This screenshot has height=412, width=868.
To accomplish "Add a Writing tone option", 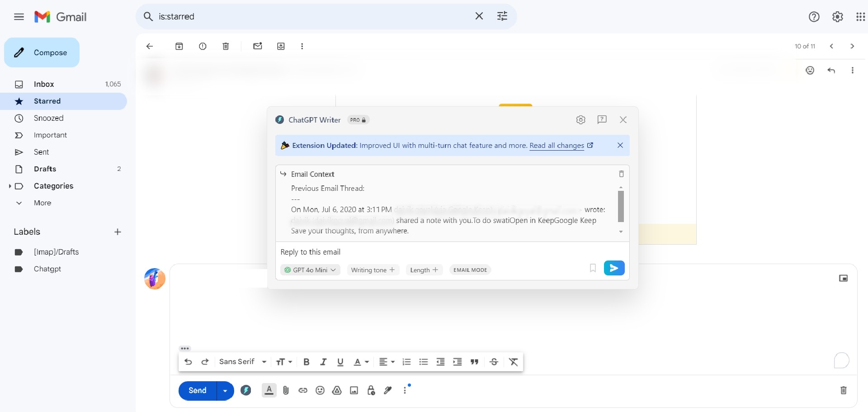I will (x=373, y=270).
